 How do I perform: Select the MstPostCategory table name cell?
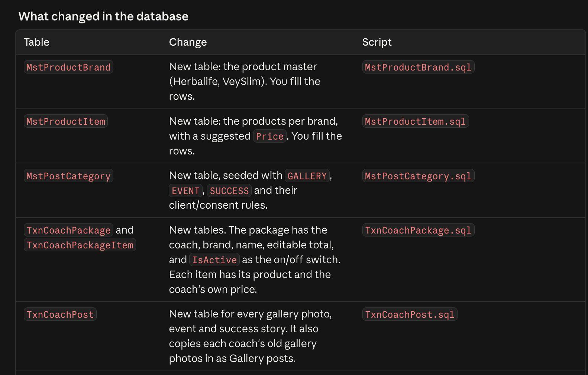coord(68,176)
